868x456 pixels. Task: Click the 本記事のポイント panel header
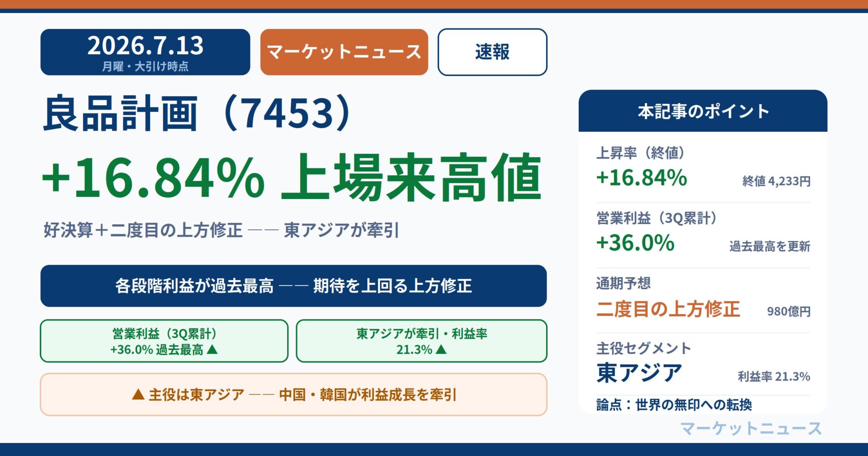[703, 111]
